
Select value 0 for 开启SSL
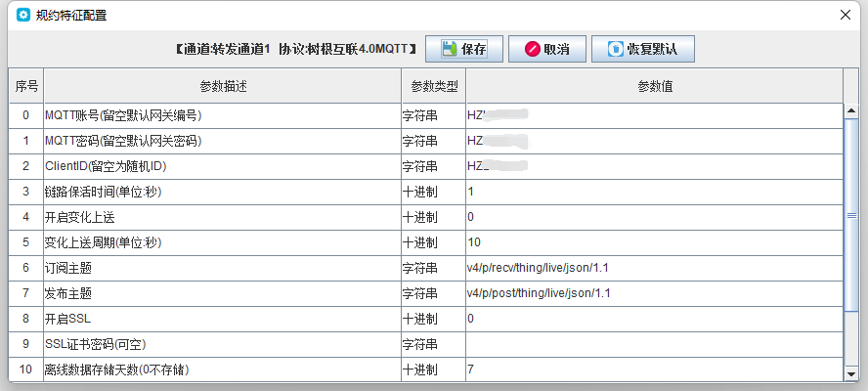[x=654, y=320]
